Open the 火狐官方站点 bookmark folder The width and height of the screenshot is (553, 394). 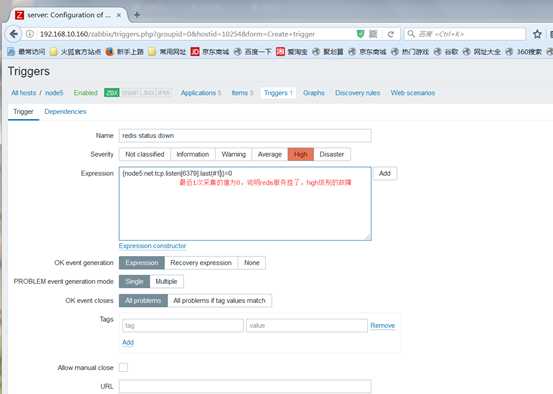click(x=75, y=52)
